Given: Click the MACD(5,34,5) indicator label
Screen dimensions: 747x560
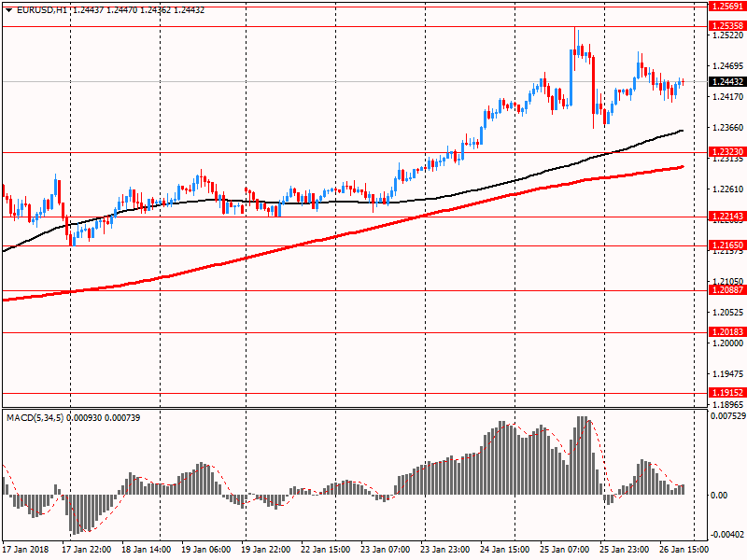Looking at the screenshot, I should 35,418.
